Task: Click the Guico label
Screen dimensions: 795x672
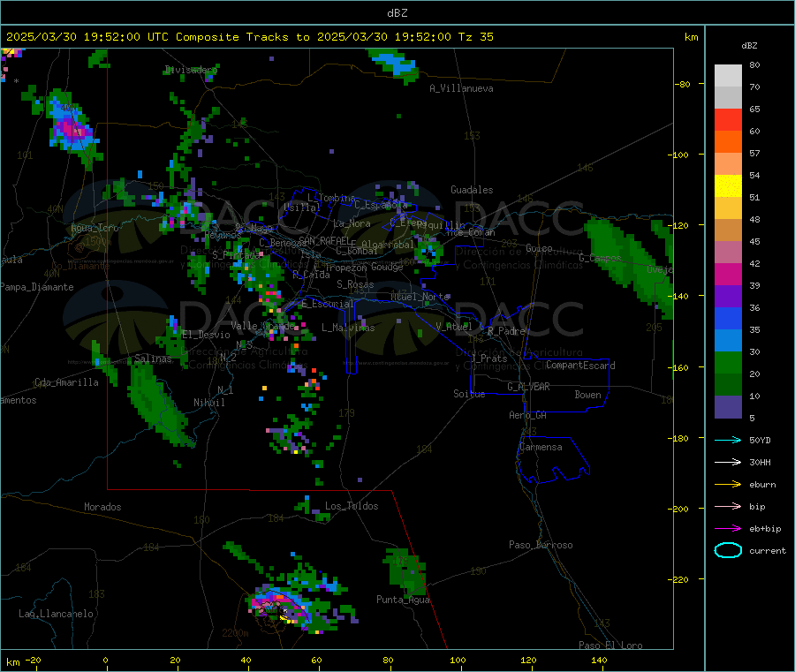Action: point(539,248)
